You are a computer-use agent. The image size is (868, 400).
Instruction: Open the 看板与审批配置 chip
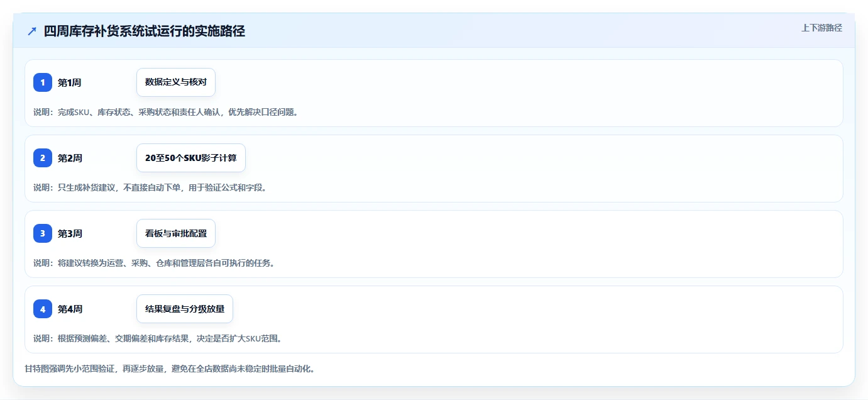176,233
